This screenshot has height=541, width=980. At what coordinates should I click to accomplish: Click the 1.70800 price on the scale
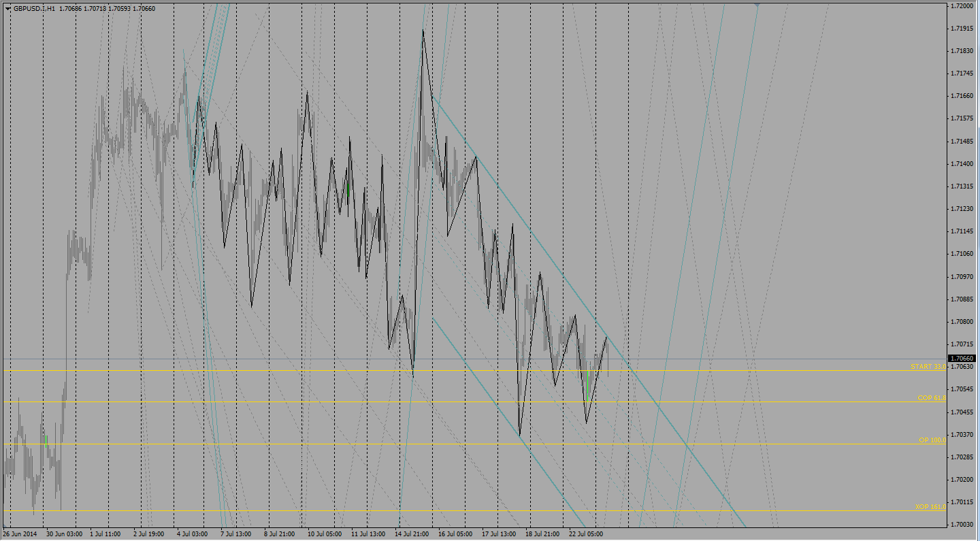(x=962, y=322)
